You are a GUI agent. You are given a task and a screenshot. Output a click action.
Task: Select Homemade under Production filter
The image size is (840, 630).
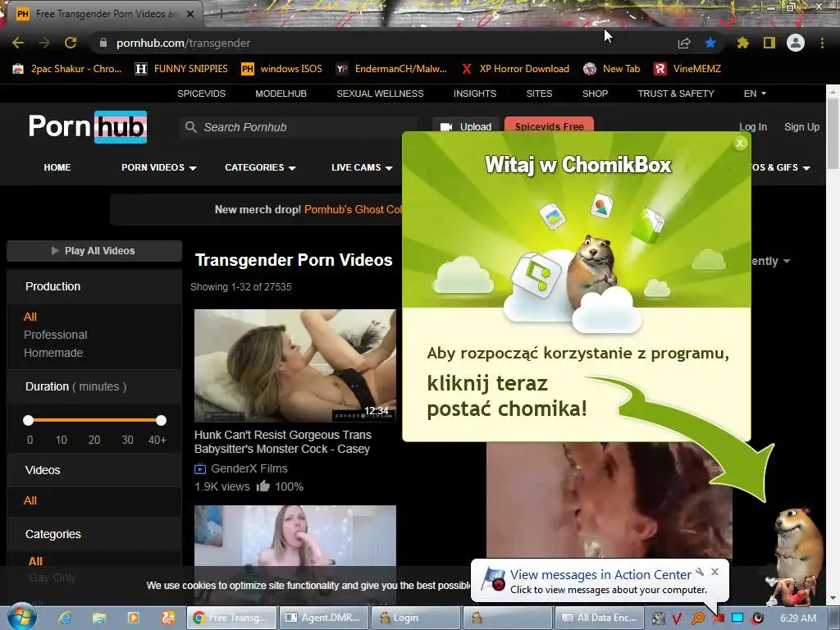tap(53, 353)
